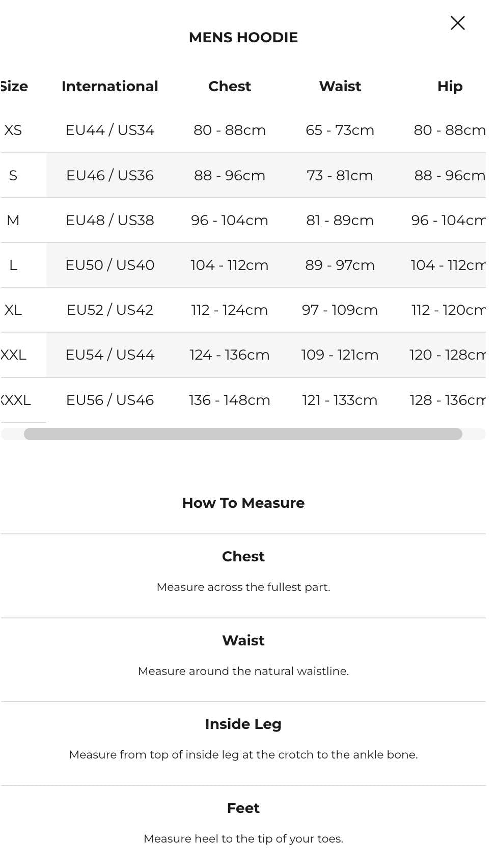This screenshot has height=868, width=496.
Task: Click the horizontal table scrollbar thumb
Action: [243, 434]
